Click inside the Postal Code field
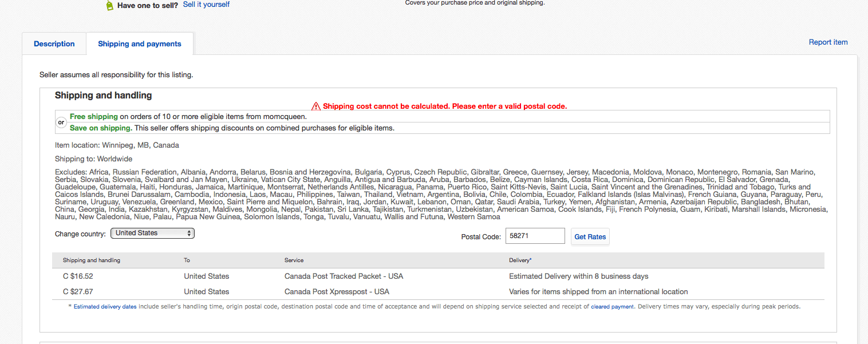 click(x=535, y=235)
